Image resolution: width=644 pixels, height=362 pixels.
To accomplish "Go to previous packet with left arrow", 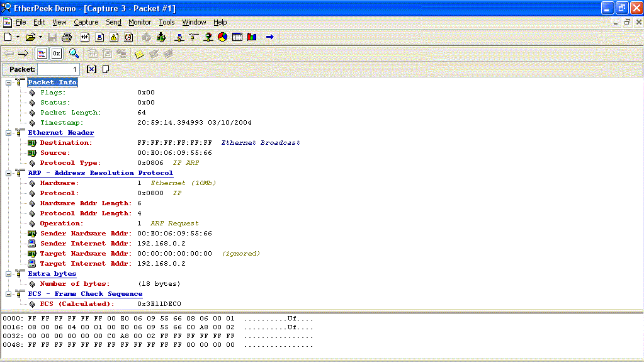I will (x=9, y=54).
